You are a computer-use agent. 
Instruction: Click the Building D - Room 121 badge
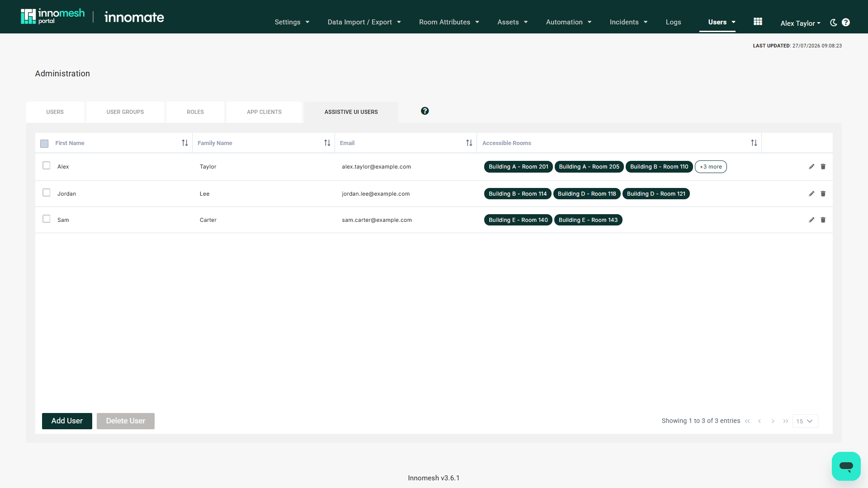(x=656, y=194)
